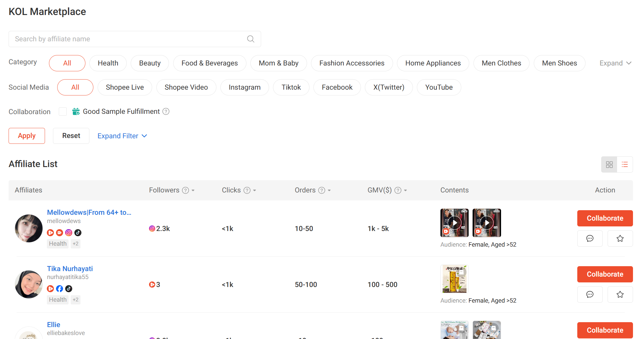Filter social media by Tiktok

[x=291, y=87]
